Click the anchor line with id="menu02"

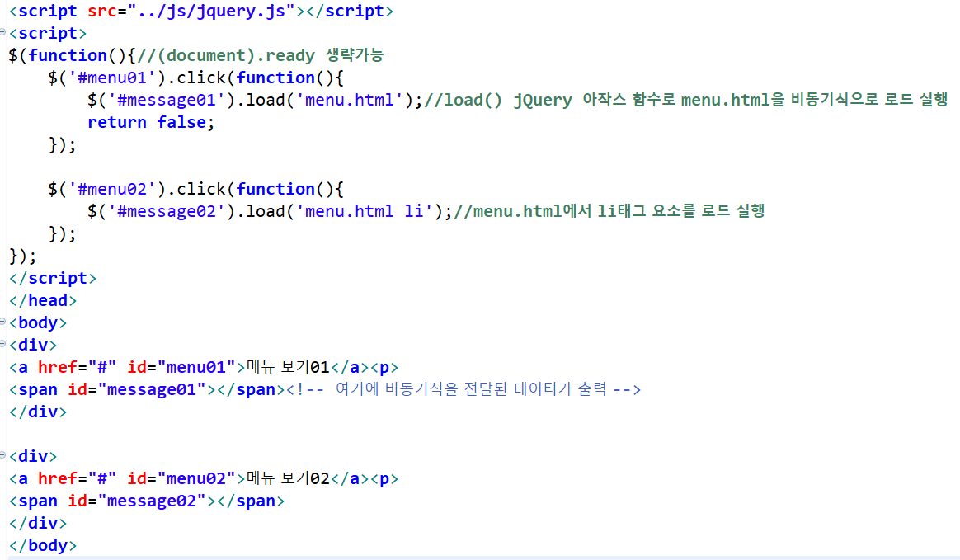[203, 478]
